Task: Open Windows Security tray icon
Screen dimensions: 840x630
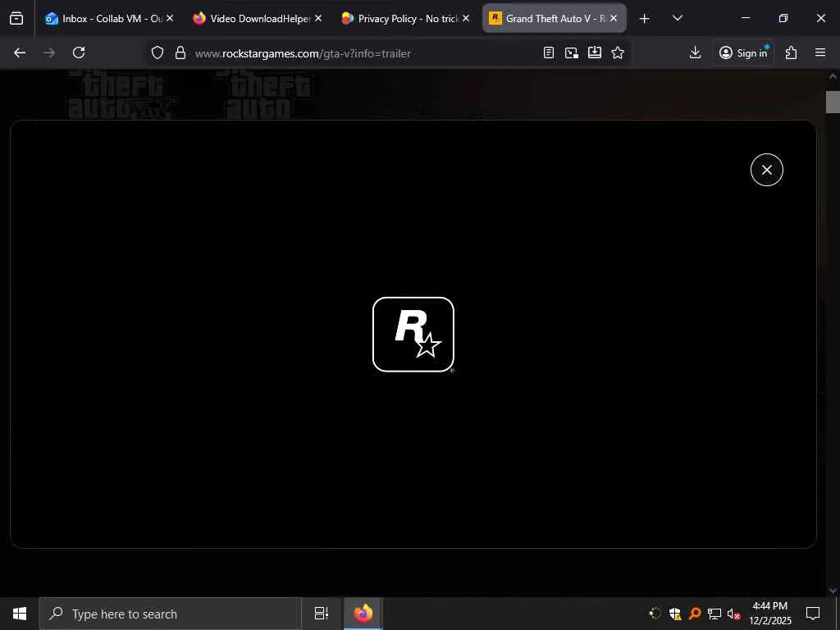Action: click(675, 614)
